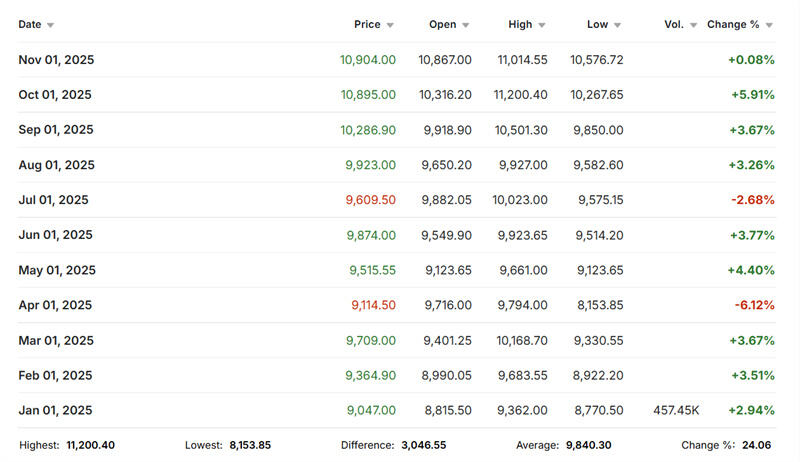Click the -2.68% change for July
Screen dimensions: 800x462
751,200
